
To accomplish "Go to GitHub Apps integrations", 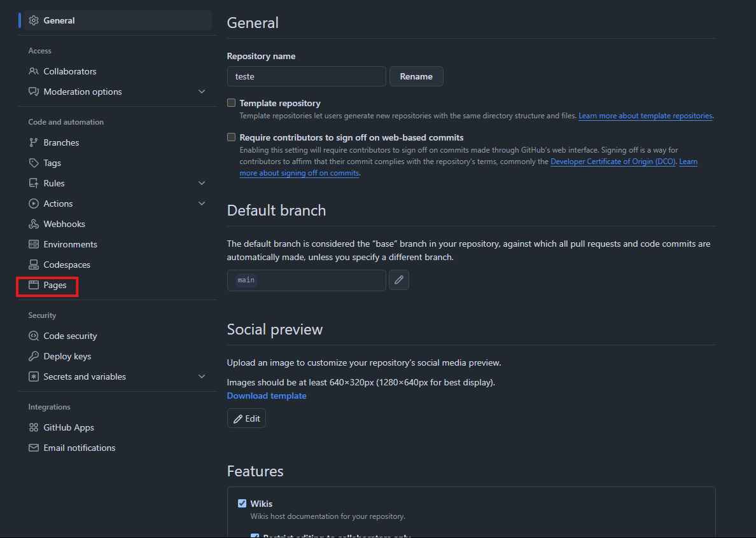I will tap(118, 428).
